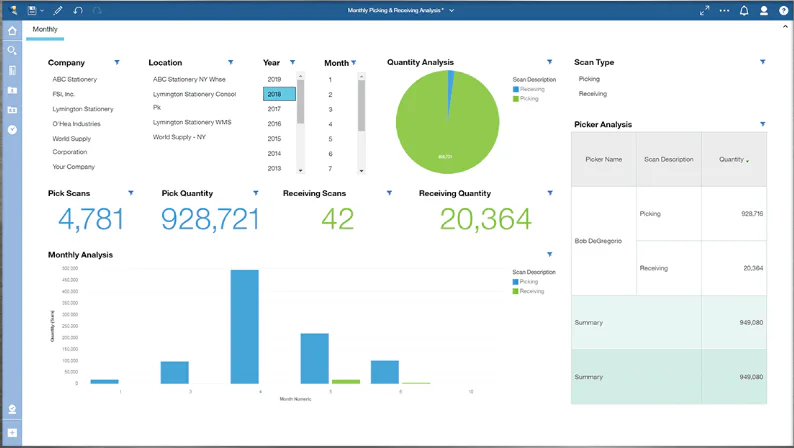Click the Receiving swatch in the pie legend
Viewport: 794px width, 448px height.
pos(515,89)
